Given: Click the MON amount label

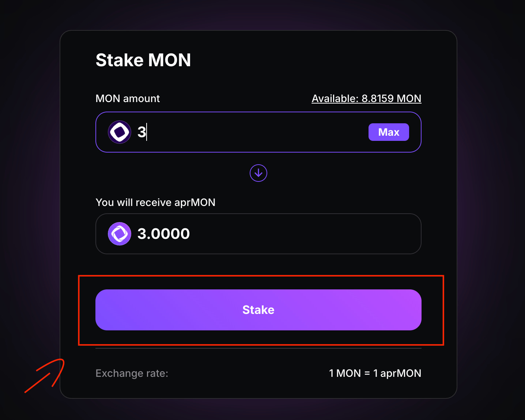Looking at the screenshot, I should pos(128,98).
